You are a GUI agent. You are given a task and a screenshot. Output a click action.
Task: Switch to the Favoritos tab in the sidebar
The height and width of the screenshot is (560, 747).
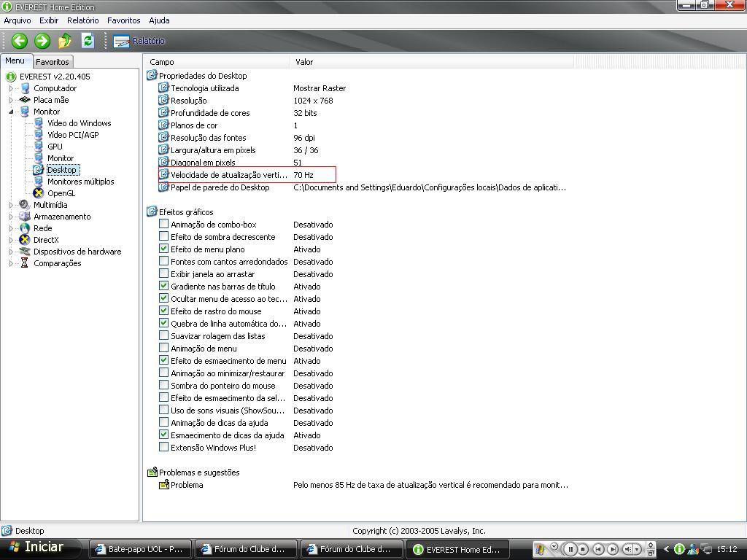coord(53,62)
